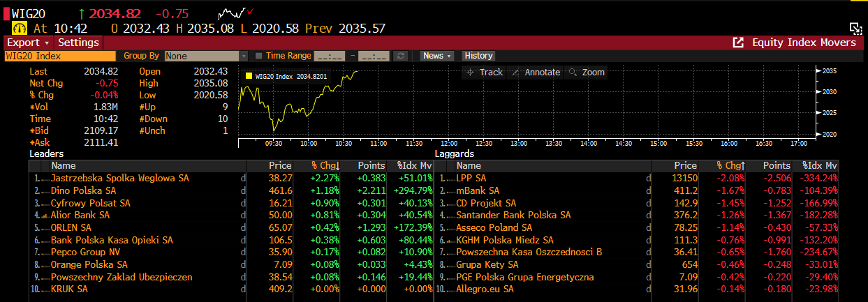Open Santander Bank Polska SA
Viewport: 868px width, 302px height.
click(x=513, y=215)
